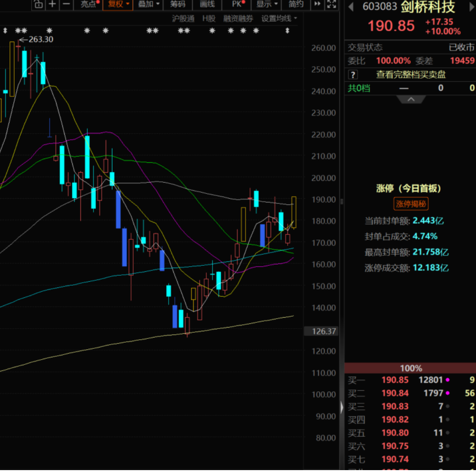Click the 买二 volume 1797
The width and height of the screenshot is (476, 472).
point(433,394)
